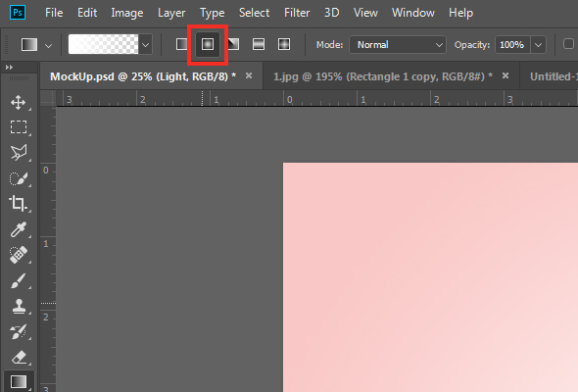
Task: Pick the Eyedropper tool
Action: pos(18,229)
